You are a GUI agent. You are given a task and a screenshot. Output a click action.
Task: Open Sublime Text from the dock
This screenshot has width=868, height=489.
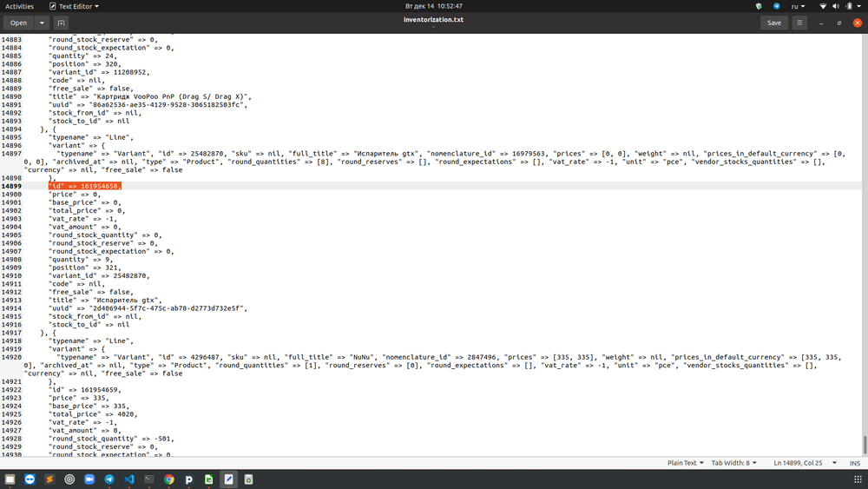pyautogui.click(x=49, y=479)
